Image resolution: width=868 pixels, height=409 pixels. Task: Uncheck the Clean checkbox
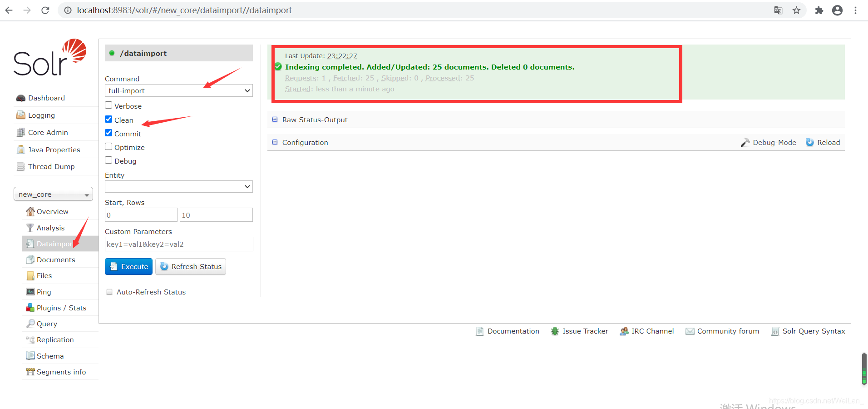click(108, 119)
